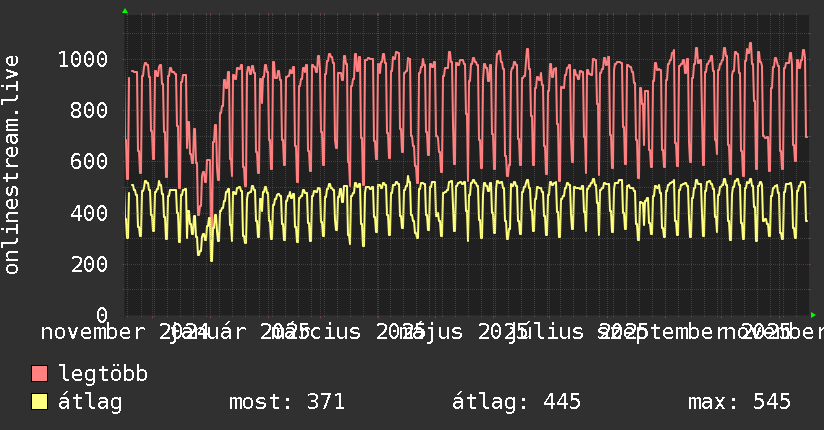Click the yellow line's lowest dip near 200
This screenshot has height=430, width=824.
point(211,260)
